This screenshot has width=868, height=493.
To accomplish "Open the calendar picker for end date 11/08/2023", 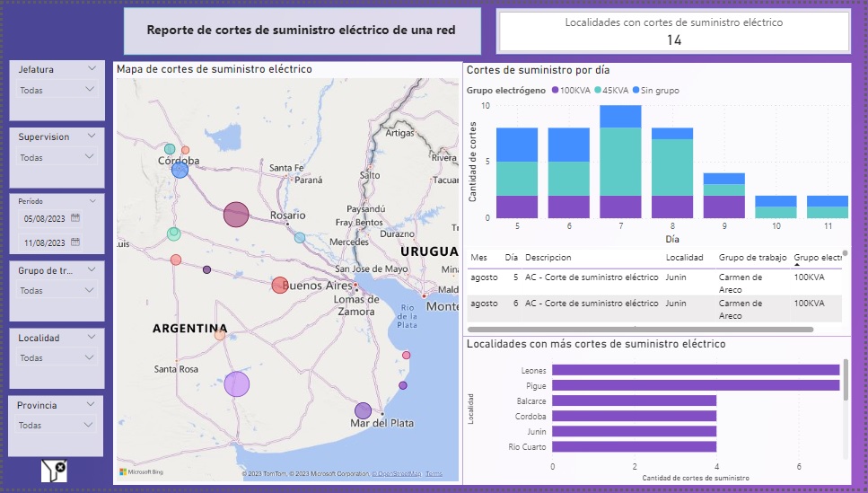I will (x=75, y=242).
